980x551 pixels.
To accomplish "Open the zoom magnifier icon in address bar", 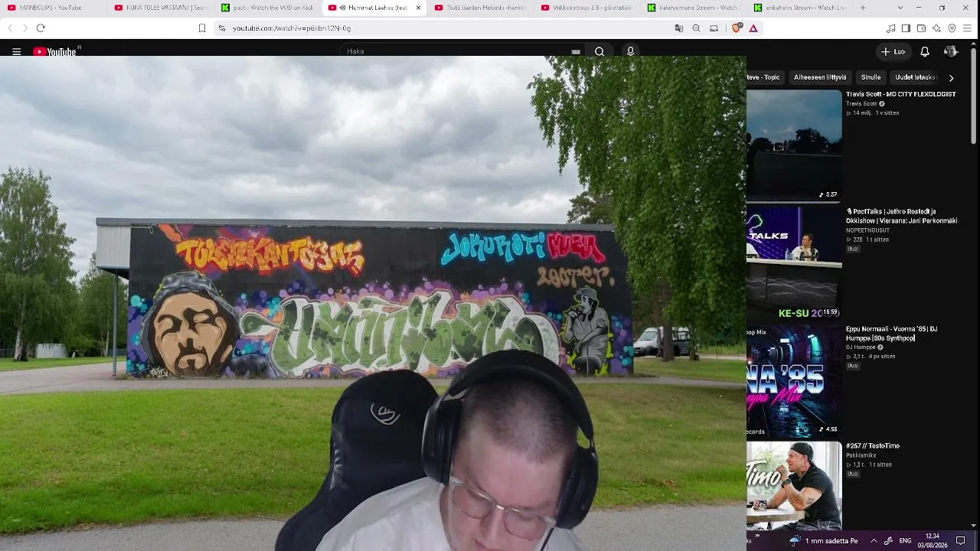I will click(696, 28).
